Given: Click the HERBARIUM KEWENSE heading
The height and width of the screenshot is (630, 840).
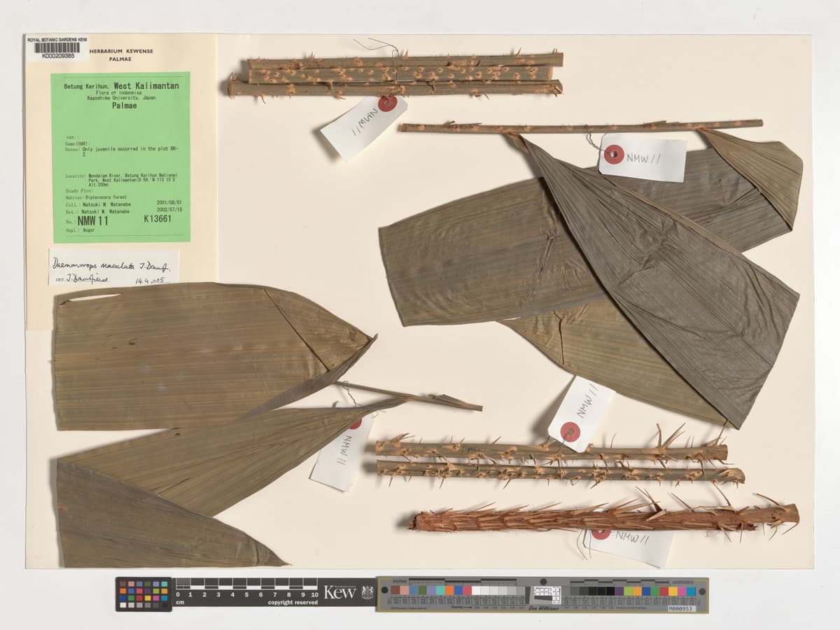Looking at the screenshot, I should click(120, 52).
